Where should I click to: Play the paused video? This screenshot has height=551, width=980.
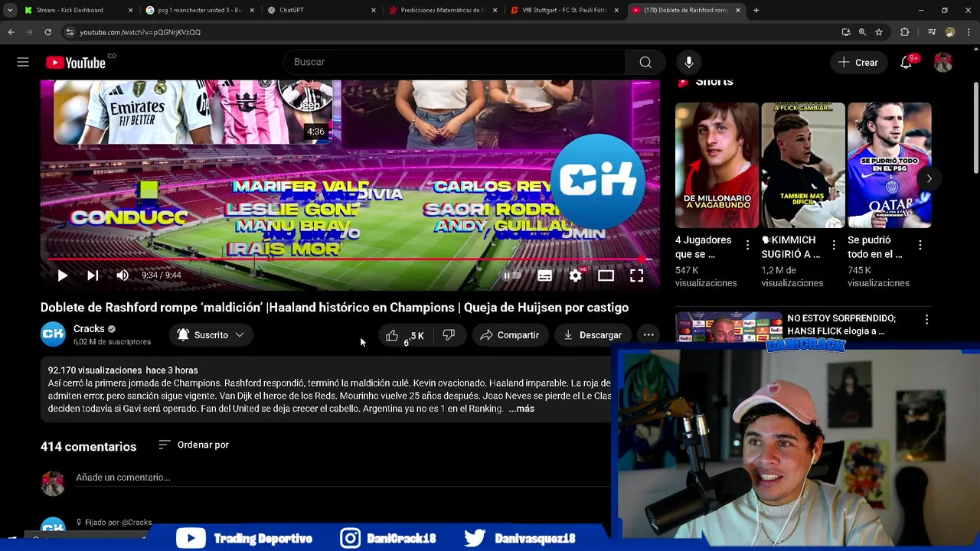click(62, 275)
